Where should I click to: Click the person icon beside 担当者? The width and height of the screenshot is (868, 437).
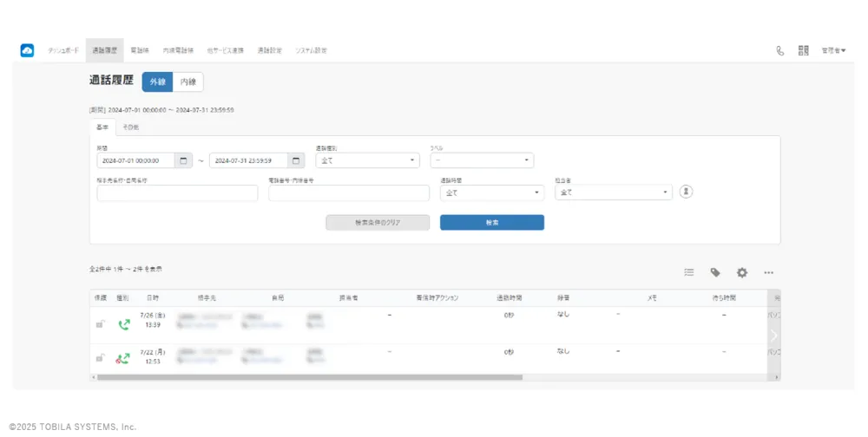tap(686, 192)
